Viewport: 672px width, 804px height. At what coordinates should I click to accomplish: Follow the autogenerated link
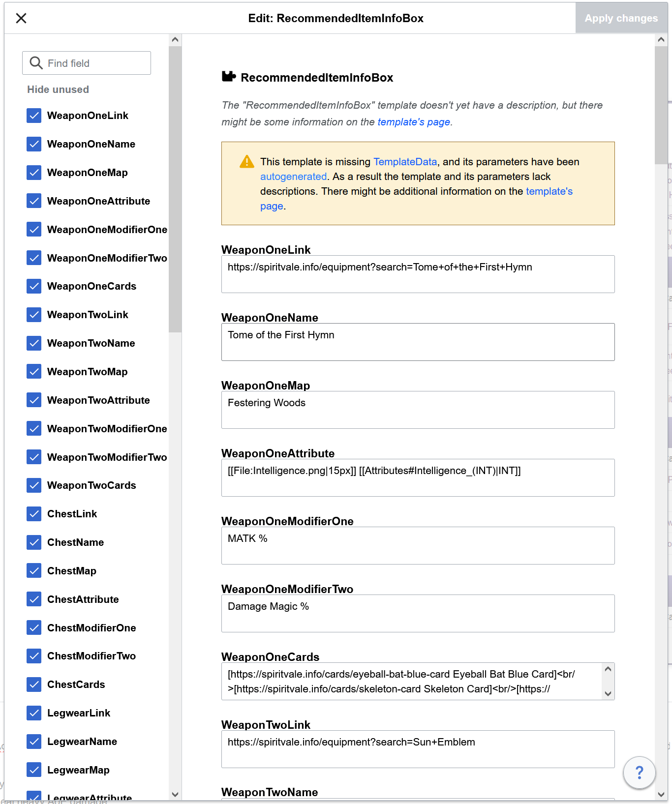(293, 177)
